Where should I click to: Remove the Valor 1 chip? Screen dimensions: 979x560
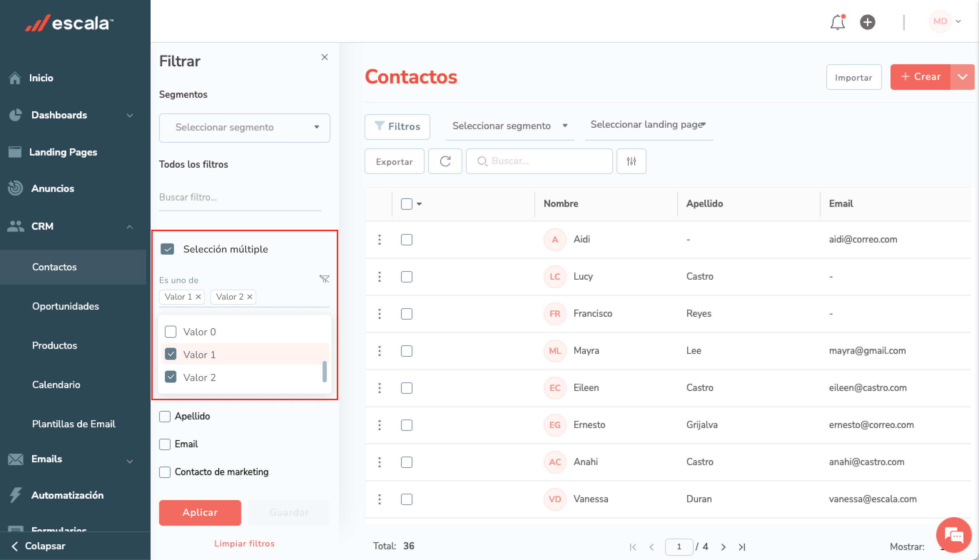pos(198,297)
